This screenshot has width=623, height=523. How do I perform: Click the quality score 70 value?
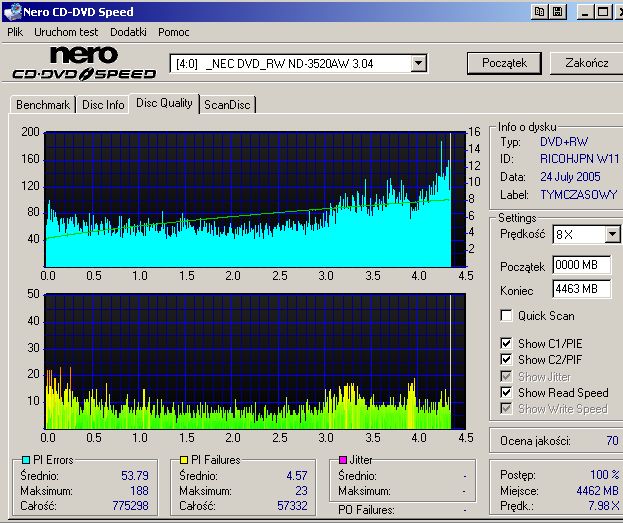point(612,441)
